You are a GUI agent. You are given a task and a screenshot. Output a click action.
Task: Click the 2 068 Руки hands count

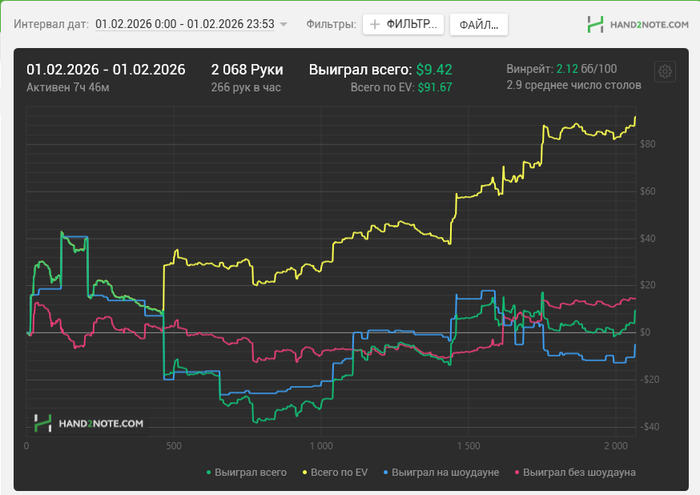tap(247, 70)
